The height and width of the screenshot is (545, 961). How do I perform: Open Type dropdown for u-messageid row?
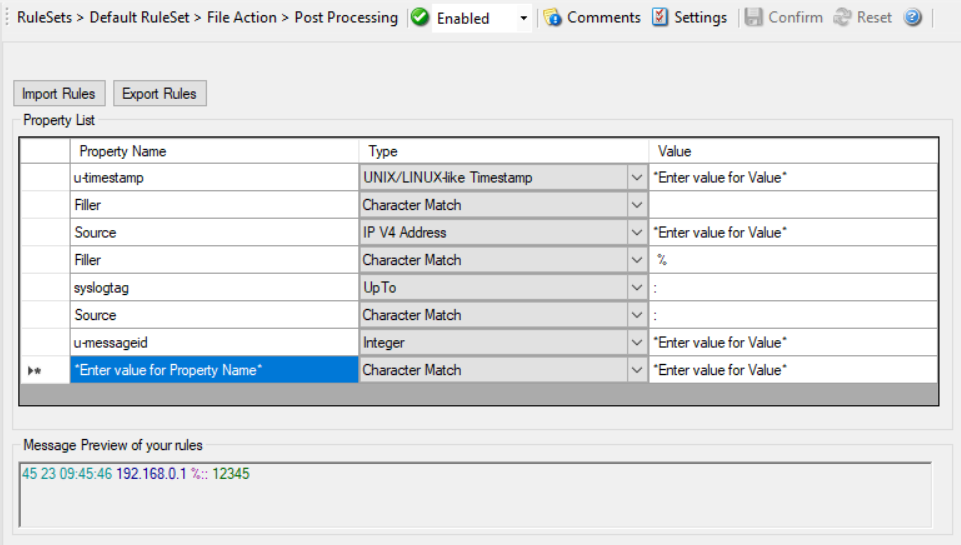point(637,343)
